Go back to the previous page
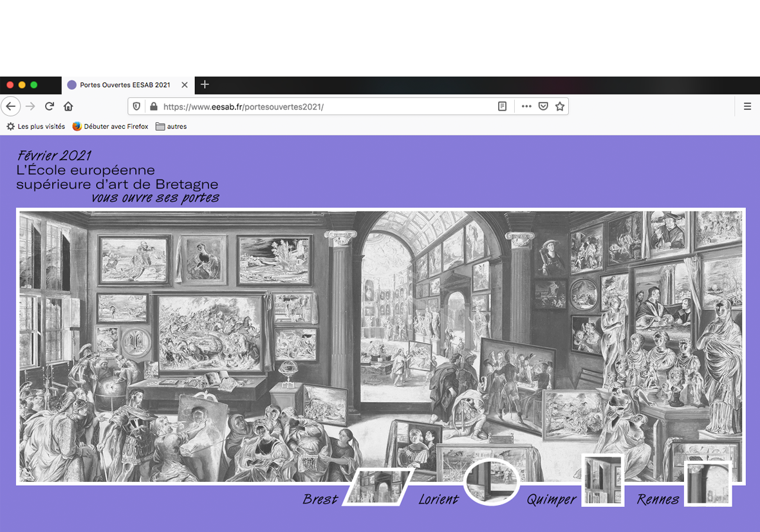760x532 pixels. point(11,106)
